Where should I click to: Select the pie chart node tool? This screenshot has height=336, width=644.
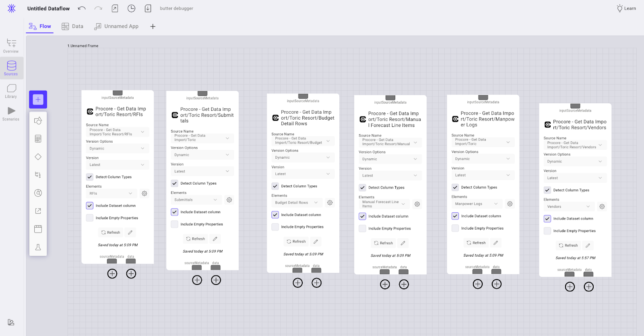pyautogui.click(x=38, y=193)
